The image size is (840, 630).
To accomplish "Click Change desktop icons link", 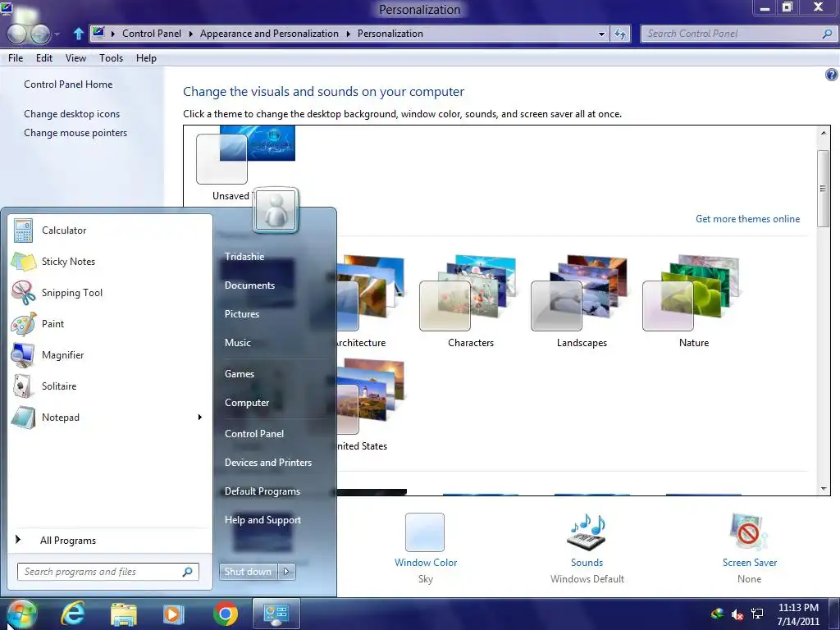I will point(72,113).
